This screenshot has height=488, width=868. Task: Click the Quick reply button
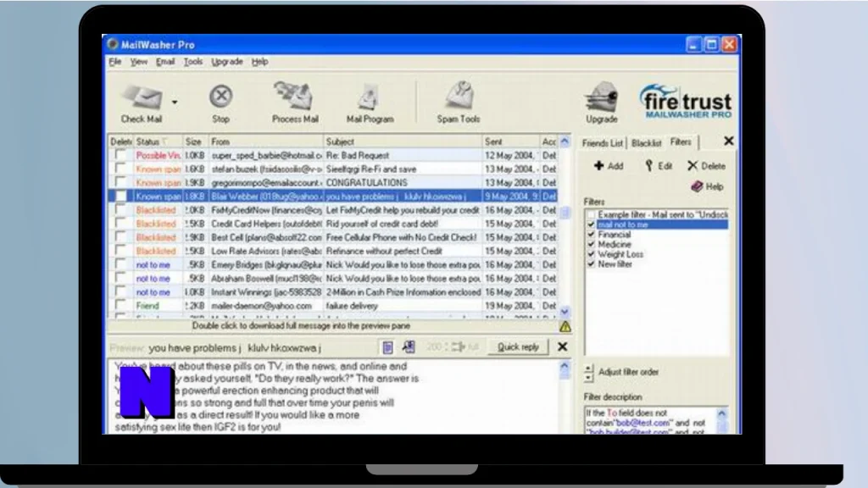click(x=518, y=347)
